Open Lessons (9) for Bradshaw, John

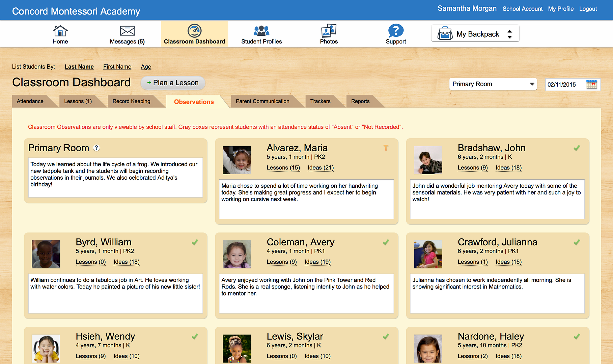tap(473, 168)
